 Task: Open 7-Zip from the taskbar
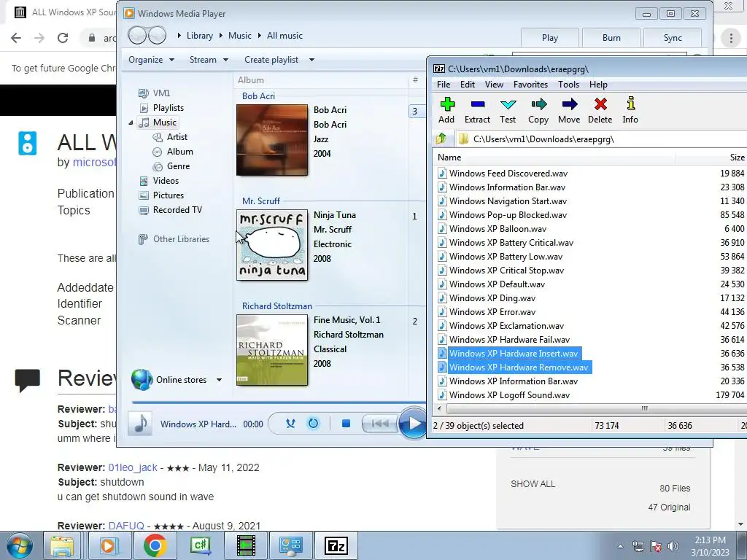click(336, 545)
